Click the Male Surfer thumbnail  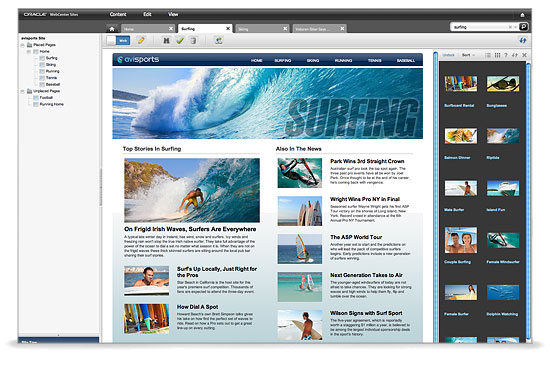[x=461, y=188]
